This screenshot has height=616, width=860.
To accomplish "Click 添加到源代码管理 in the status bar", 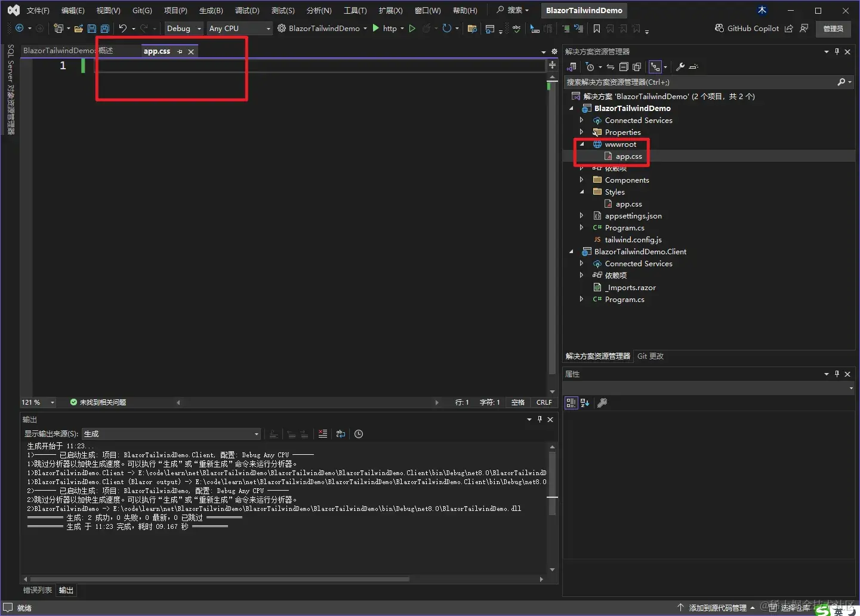I will [x=717, y=608].
